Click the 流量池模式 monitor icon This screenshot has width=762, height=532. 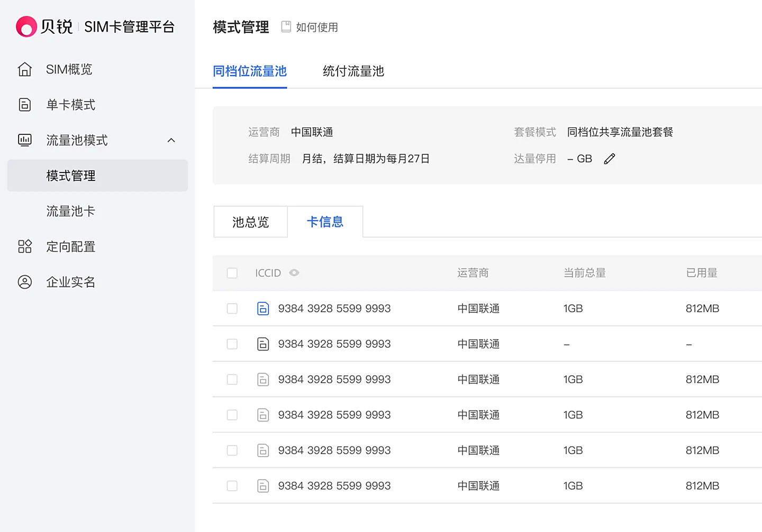pyautogui.click(x=25, y=140)
